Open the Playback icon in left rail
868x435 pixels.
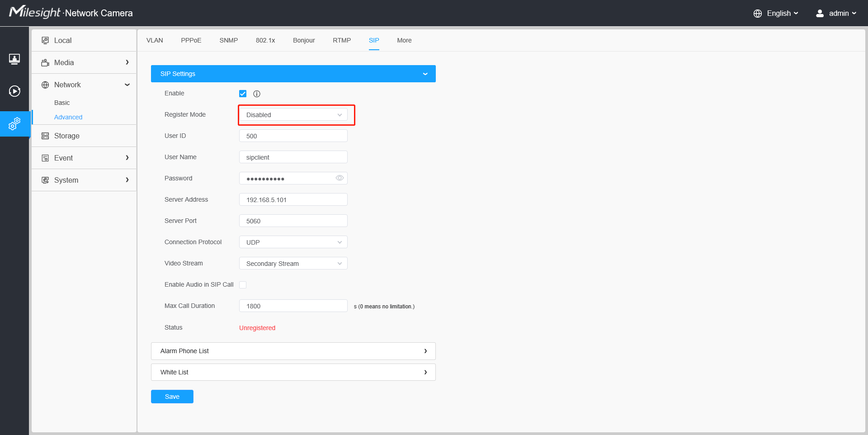[14, 91]
